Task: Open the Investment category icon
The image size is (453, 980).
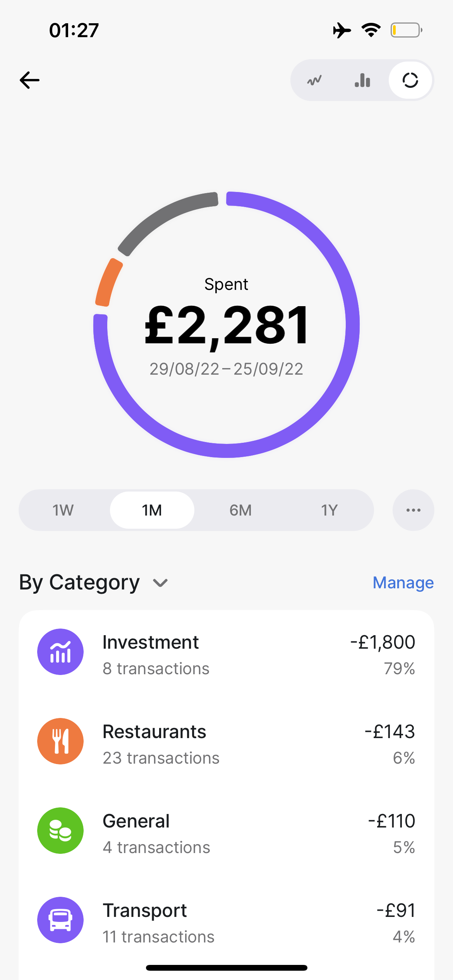Action: pyautogui.click(x=60, y=652)
